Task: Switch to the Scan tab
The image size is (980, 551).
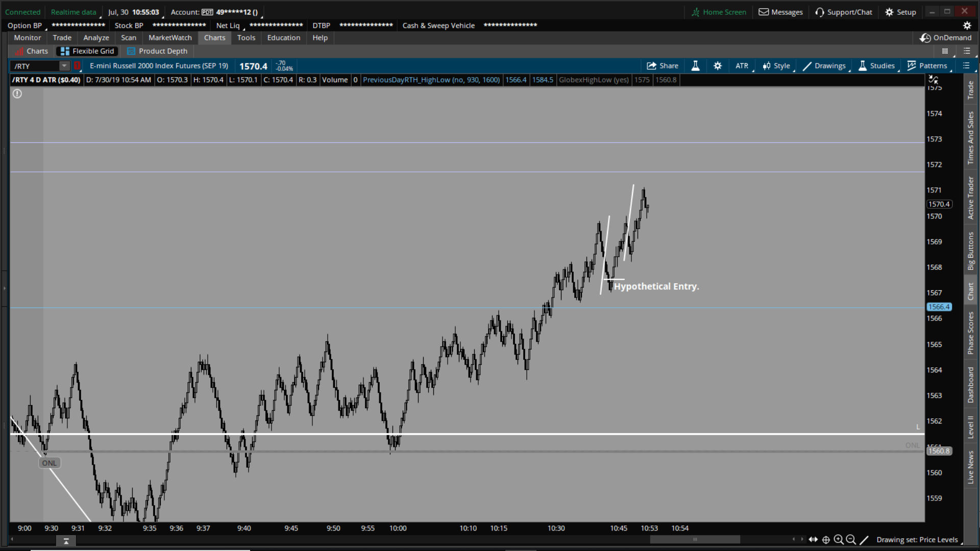Action: tap(129, 38)
